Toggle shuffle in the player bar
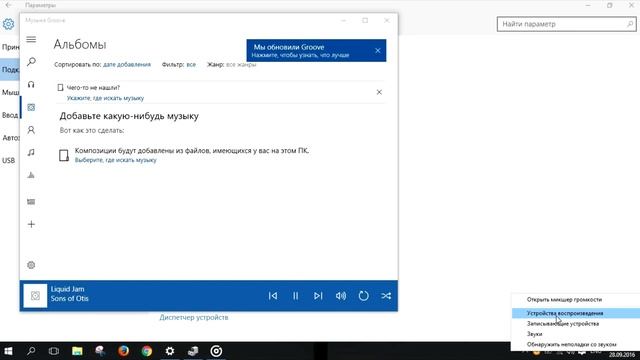The image size is (640, 360). (x=386, y=296)
